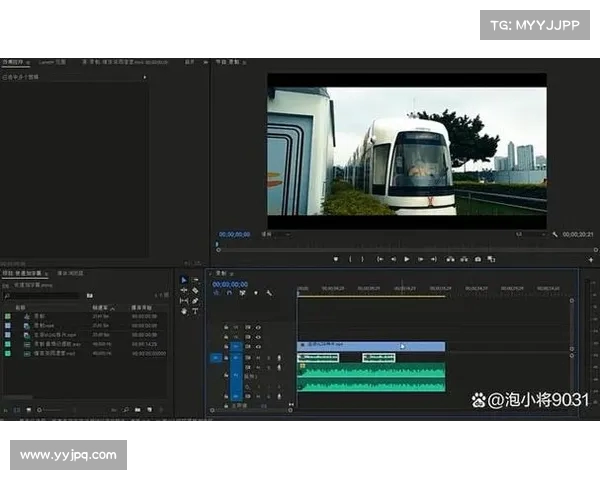Image resolution: width=600 pixels, height=480 pixels.
Task: Select the Ripple Edit tool
Action: [x=184, y=291]
